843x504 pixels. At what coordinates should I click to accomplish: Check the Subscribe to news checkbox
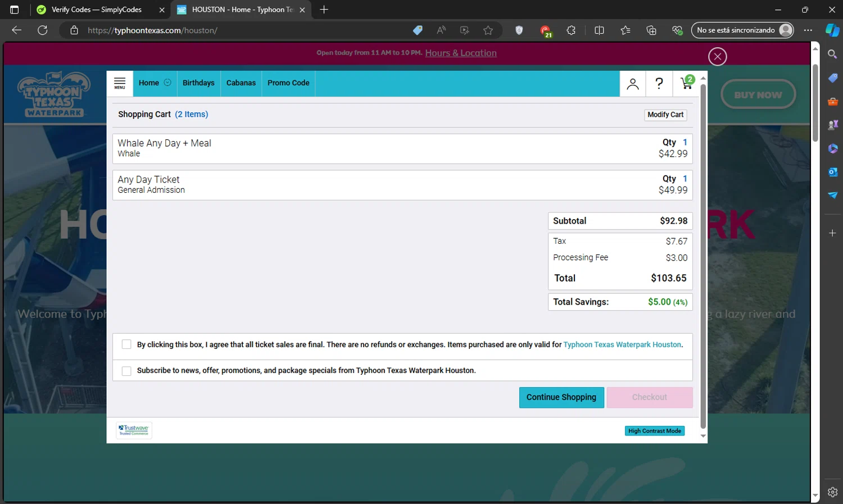pos(126,371)
